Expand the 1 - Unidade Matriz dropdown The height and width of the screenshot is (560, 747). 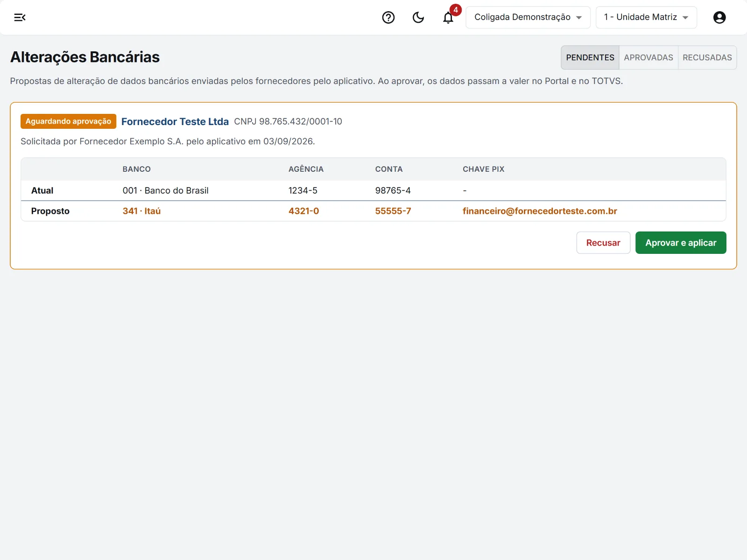(646, 17)
